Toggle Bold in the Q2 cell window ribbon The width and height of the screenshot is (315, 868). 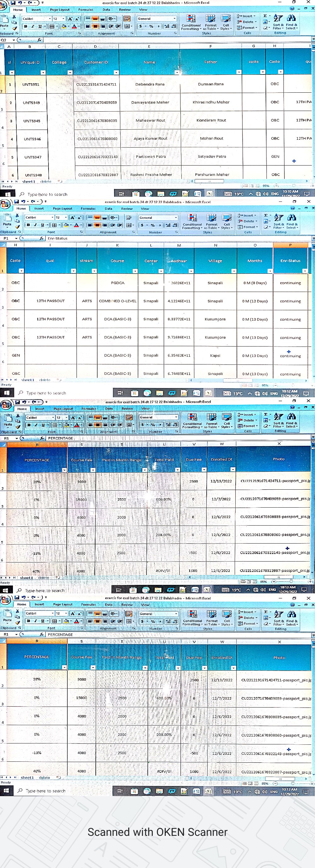pos(26,26)
